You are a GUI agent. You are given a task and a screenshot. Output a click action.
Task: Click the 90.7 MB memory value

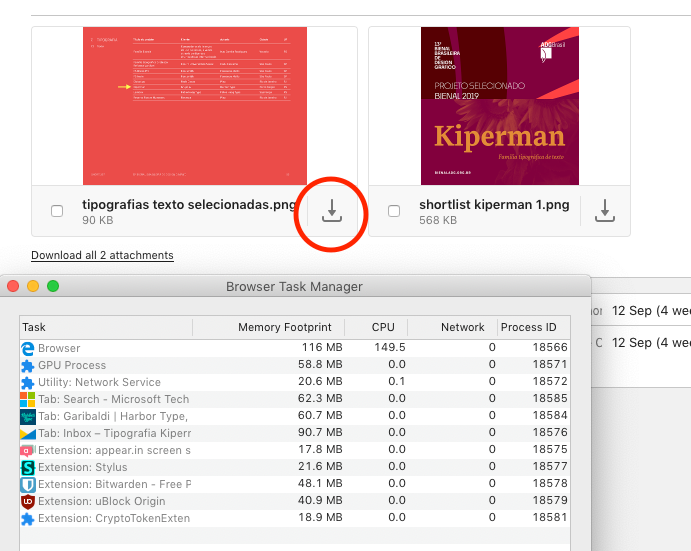(320, 432)
